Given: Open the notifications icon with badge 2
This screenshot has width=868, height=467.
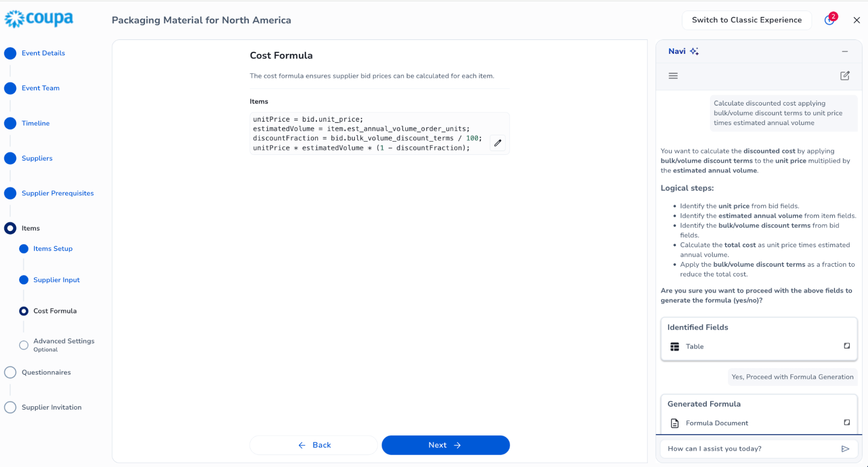Looking at the screenshot, I should coord(830,20).
